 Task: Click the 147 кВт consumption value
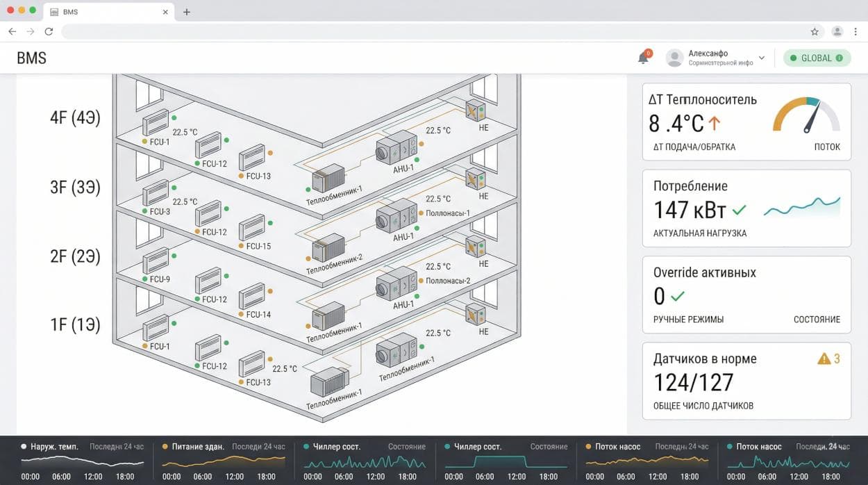coord(690,210)
